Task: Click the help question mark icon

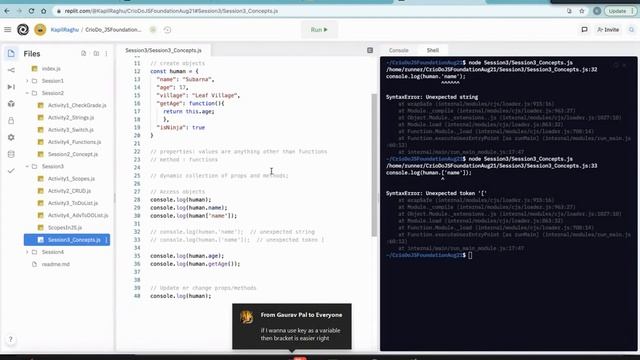Action: 11,339
